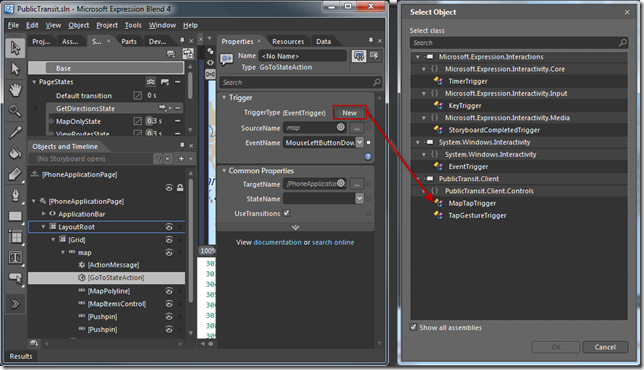Select the Zoom magnifier tool
The width and height of the screenshot is (644, 370).
(15, 110)
